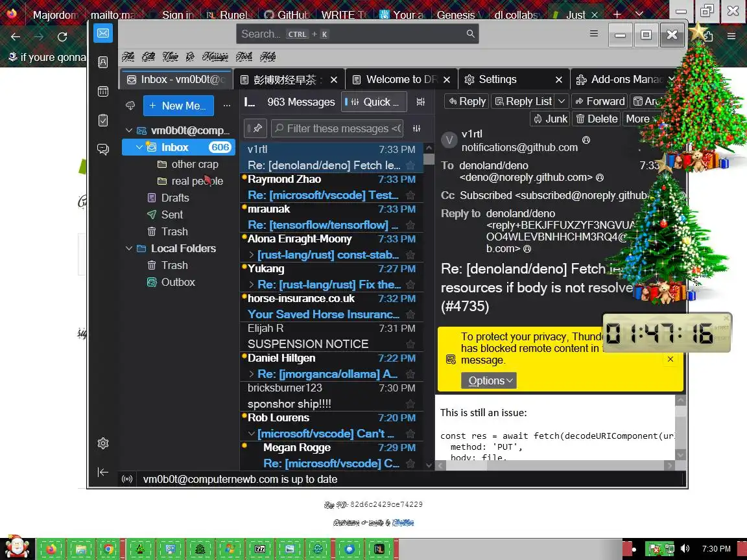This screenshot has height=560, width=747.
Task: Mark message as Junk
Action: [x=551, y=119]
